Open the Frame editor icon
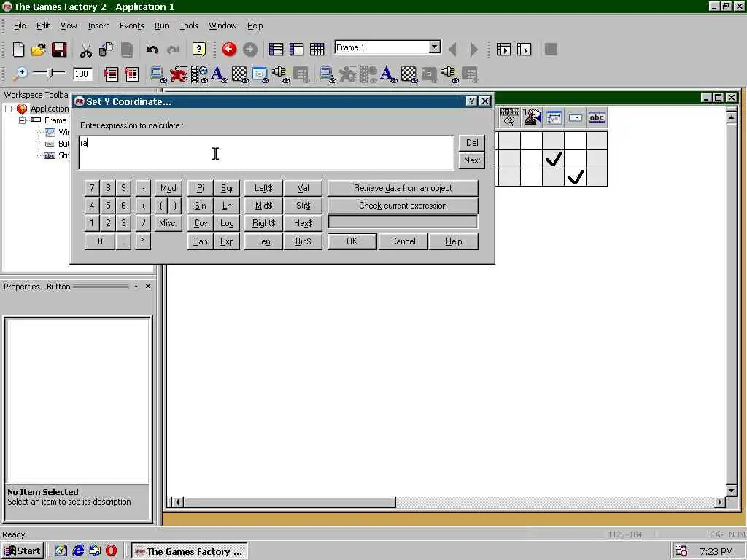Screen dimensions: 747x560 296,50
